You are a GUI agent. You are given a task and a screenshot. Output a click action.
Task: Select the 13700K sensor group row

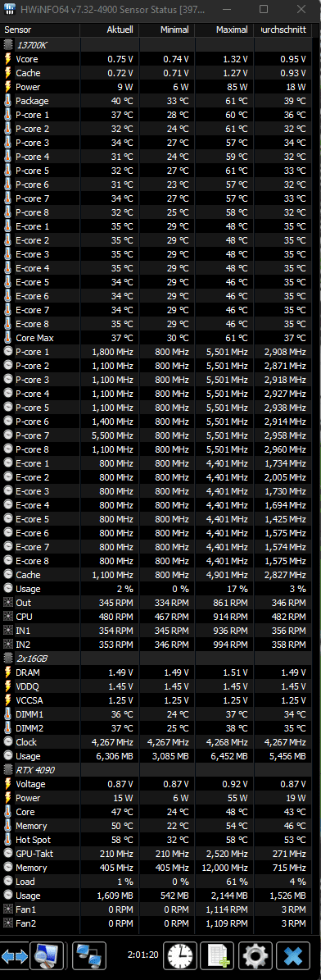156,45
